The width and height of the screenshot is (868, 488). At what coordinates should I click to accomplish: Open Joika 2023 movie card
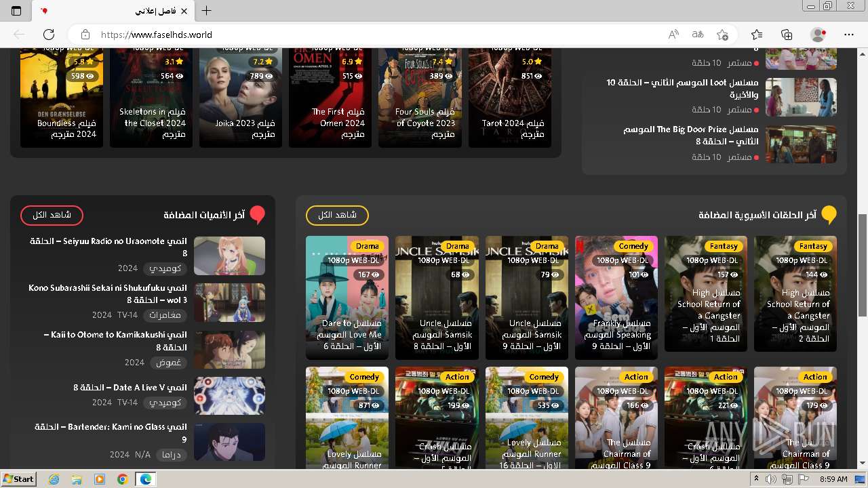click(x=241, y=97)
